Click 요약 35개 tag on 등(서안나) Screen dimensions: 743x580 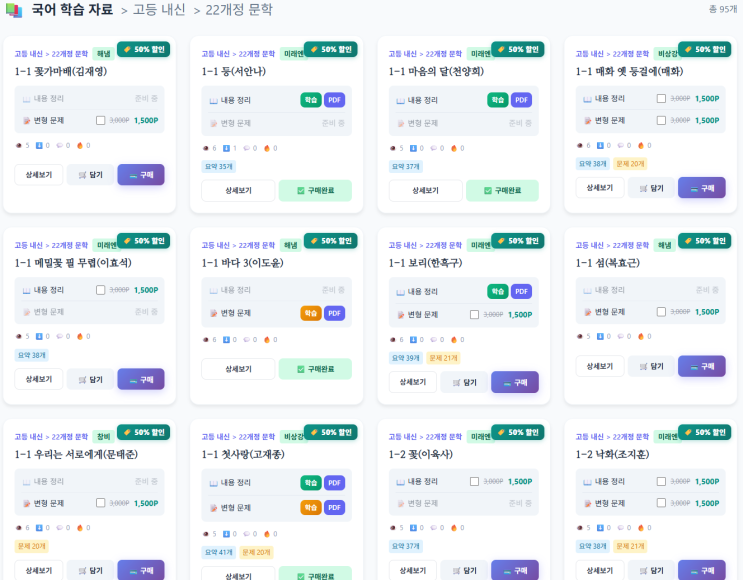coord(218,167)
